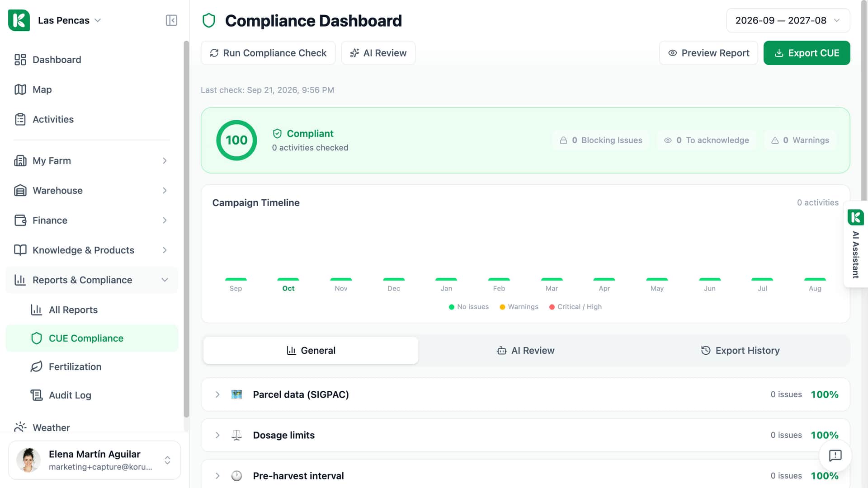Collapse the sidebar panel icon
Screen dimensions: 868x488
[x=171, y=20]
